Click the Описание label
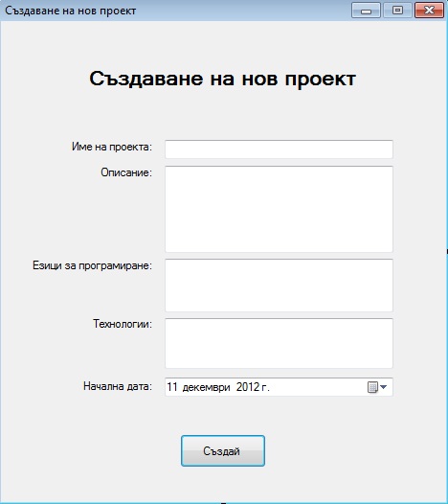The width and height of the screenshot is (448, 504). point(126,172)
